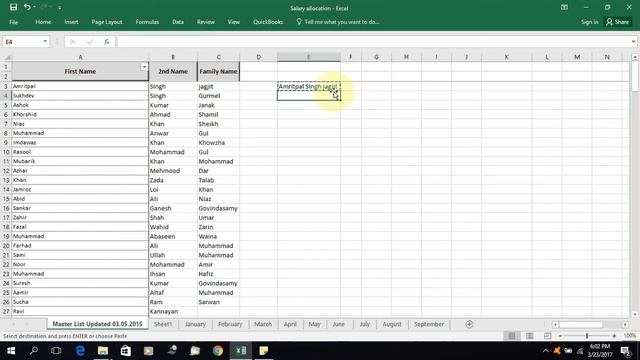Click the Page Break Preview icon
The width and height of the screenshot is (640, 360).
pos(547,336)
